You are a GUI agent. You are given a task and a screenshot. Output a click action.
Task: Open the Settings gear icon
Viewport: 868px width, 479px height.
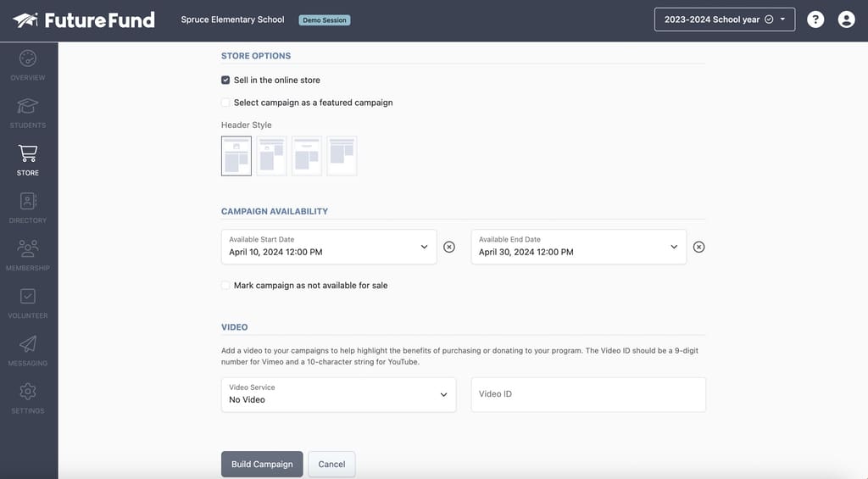28,392
